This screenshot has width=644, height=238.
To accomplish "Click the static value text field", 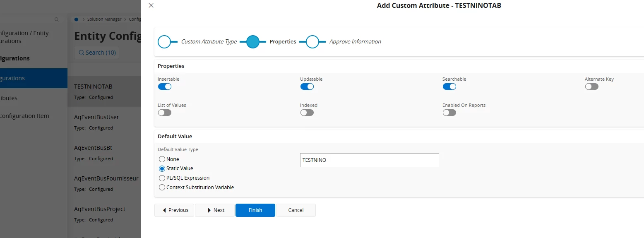I will pos(369,160).
